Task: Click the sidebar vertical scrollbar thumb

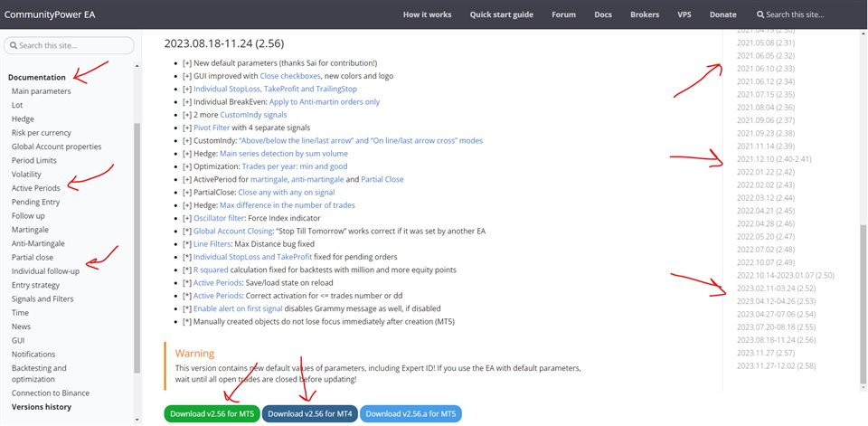Action: 137,248
